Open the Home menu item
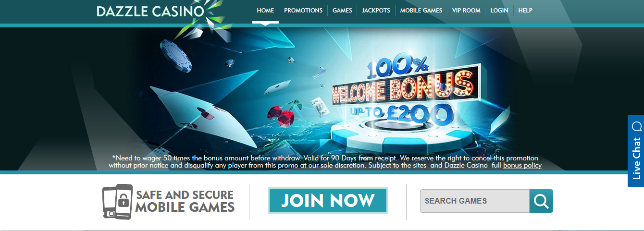644x231 pixels. [x=265, y=11]
